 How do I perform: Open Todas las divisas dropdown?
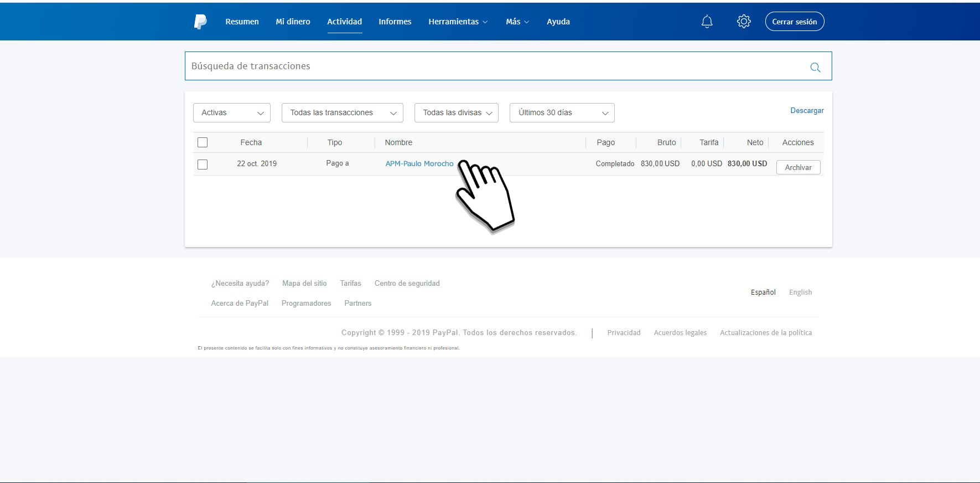click(x=457, y=112)
